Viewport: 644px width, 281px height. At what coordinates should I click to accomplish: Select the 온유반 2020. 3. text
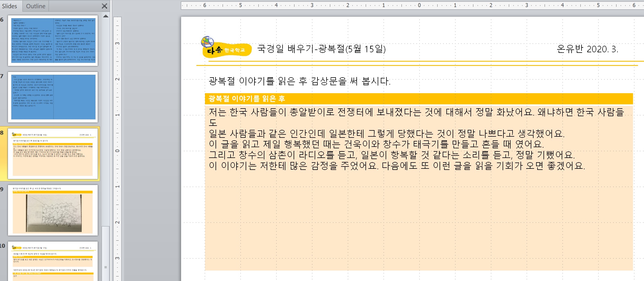[x=587, y=49]
